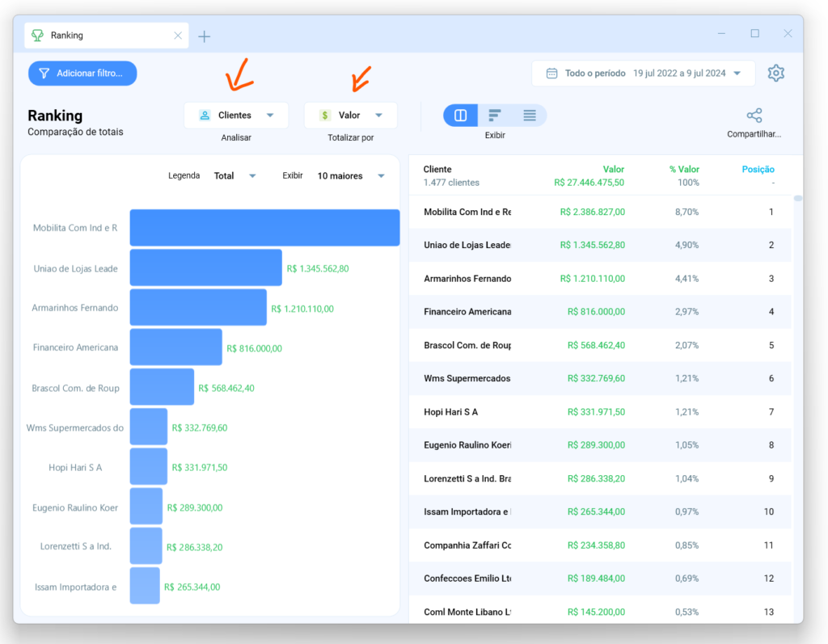Toggle to the middle Exibir display mode
This screenshot has height=644, width=828.
[494, 115]
